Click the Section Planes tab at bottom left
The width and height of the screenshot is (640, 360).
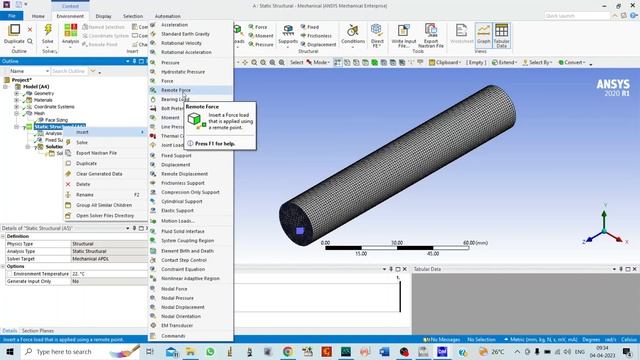[38, 331]
